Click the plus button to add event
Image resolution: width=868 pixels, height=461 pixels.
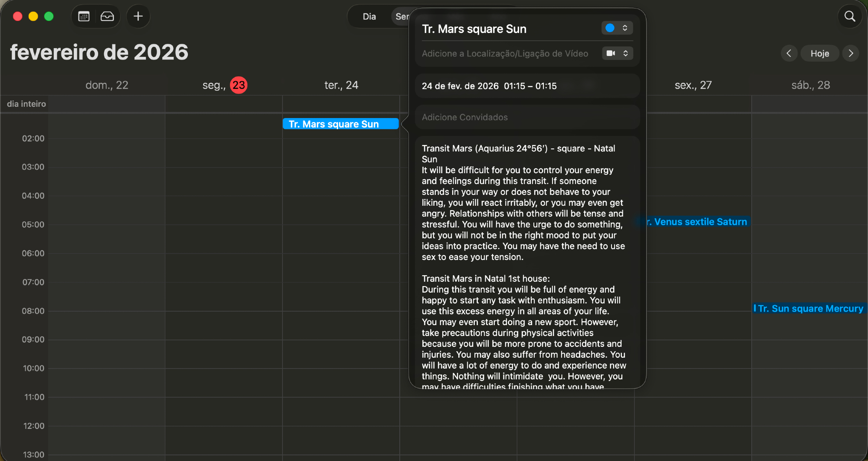tap(138, 16)
